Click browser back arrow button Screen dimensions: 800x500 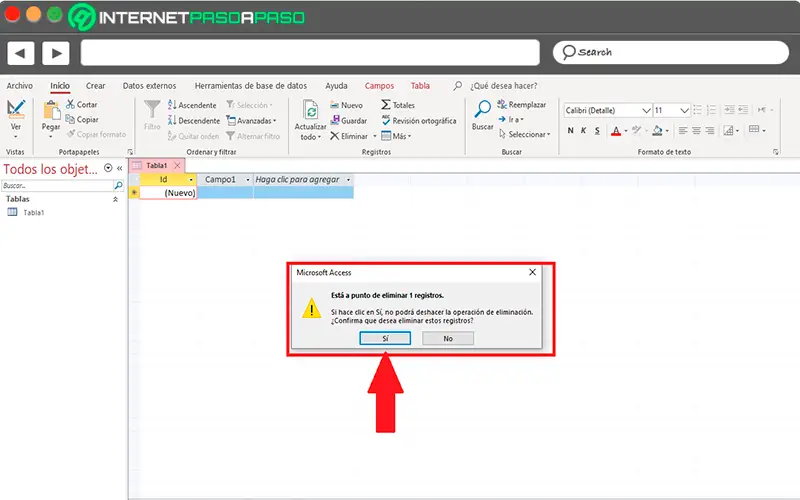coord(20,53)
